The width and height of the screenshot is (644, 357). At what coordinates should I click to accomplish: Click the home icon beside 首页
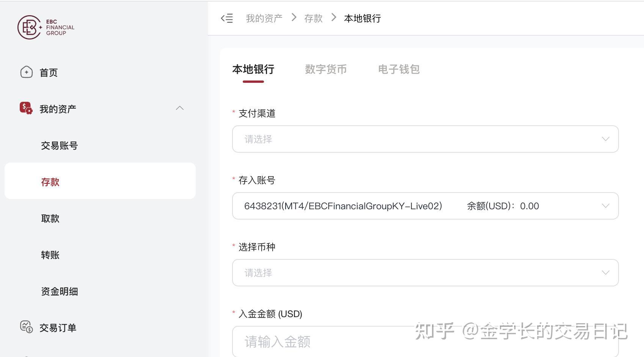[27, 72]
